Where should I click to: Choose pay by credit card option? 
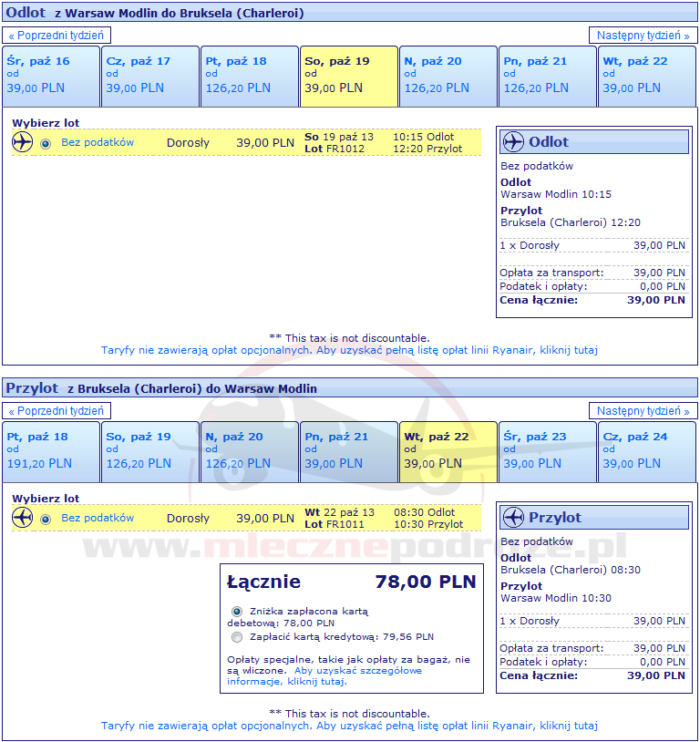coord(237,637)
